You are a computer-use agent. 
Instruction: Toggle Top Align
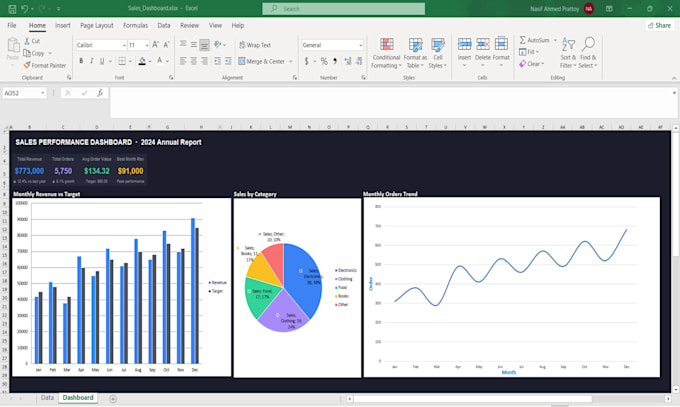(183, 44)
